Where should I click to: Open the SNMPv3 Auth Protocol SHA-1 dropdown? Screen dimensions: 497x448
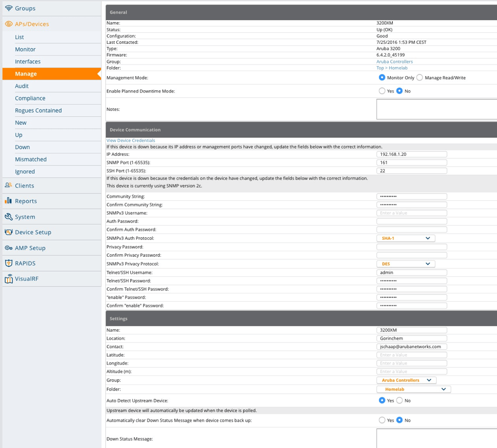(406, 238)
